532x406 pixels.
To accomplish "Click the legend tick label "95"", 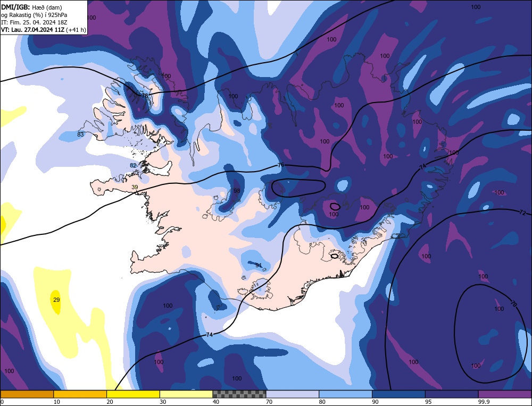I will [x=428, y=402].
